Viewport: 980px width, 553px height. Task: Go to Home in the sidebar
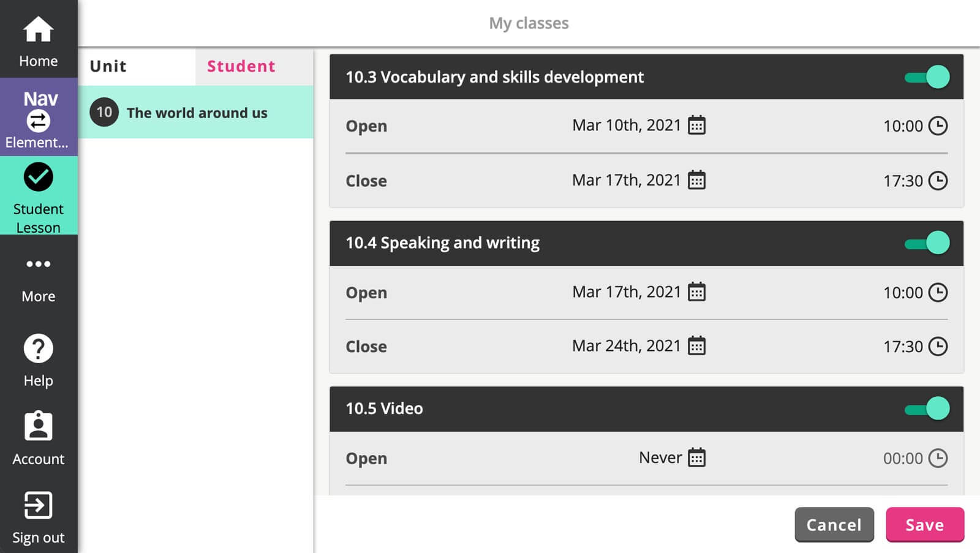[x=38, y=40]
